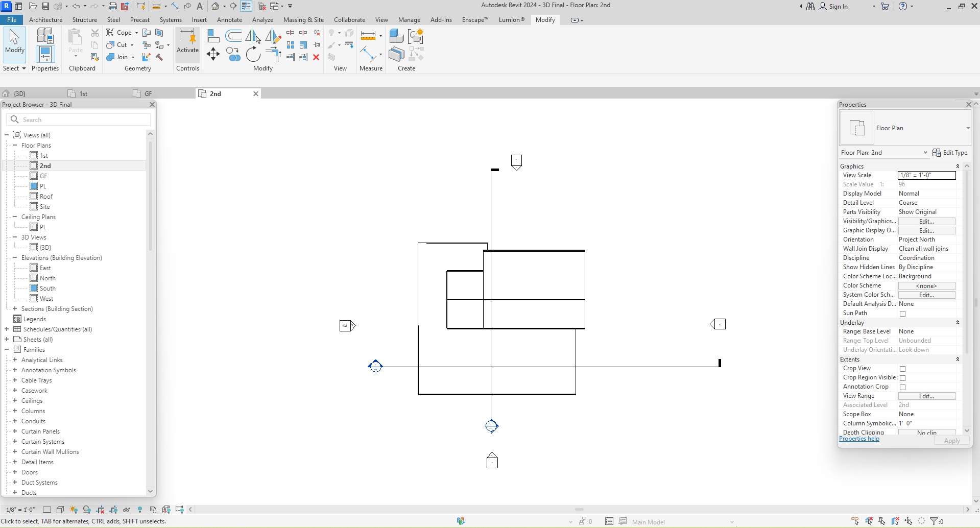This screenshot has height=528, width=980.
Task: Open the Help question mark icon
Action: (x=903, y=6)
